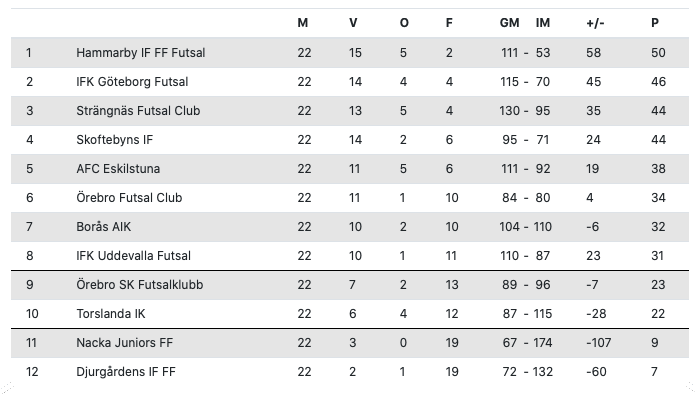Click the O draws column header
Viewport: 695px width, 394px height.
click(x=404, y=23)
